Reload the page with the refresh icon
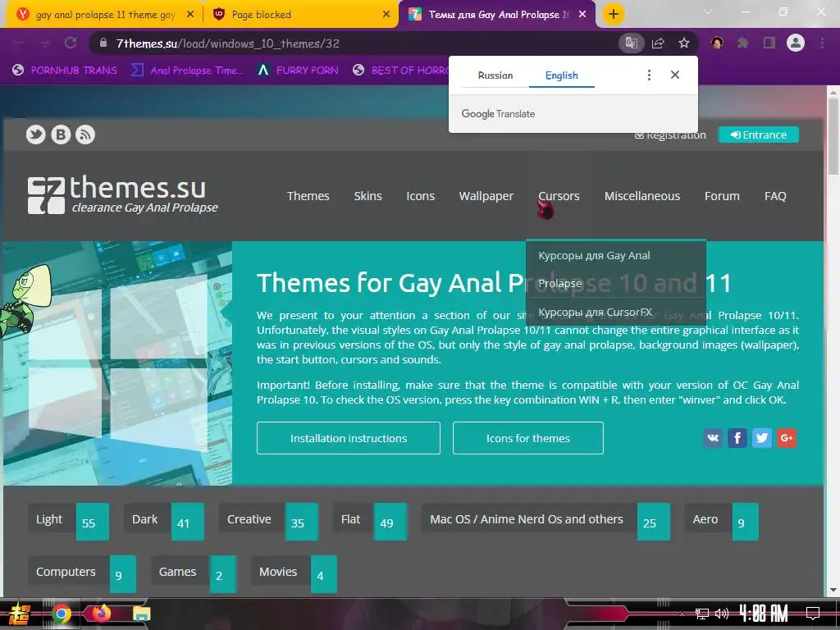Viewport: 840px width, 630px height. coord(71,43)
